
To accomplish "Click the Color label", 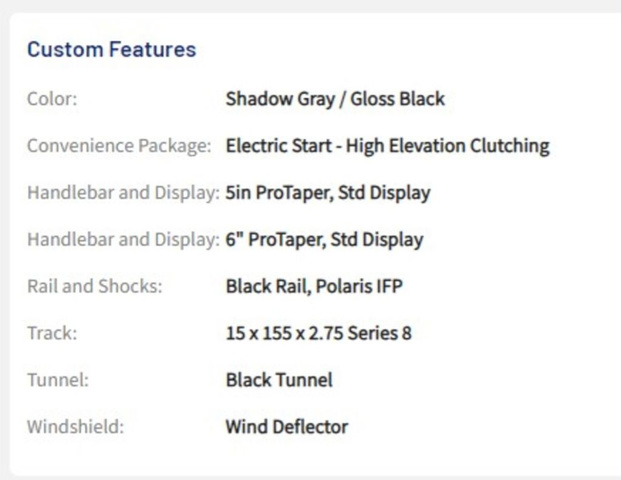I will (x=52, y=99).
